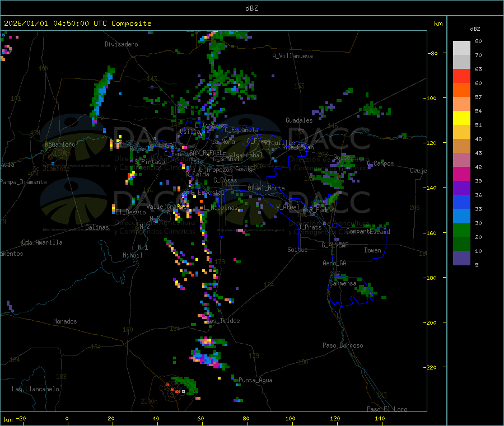Click the 'Punta_Agua' map label
Image resolution: width=504 pixels, height=426 pixels.
tap(255, 380)
